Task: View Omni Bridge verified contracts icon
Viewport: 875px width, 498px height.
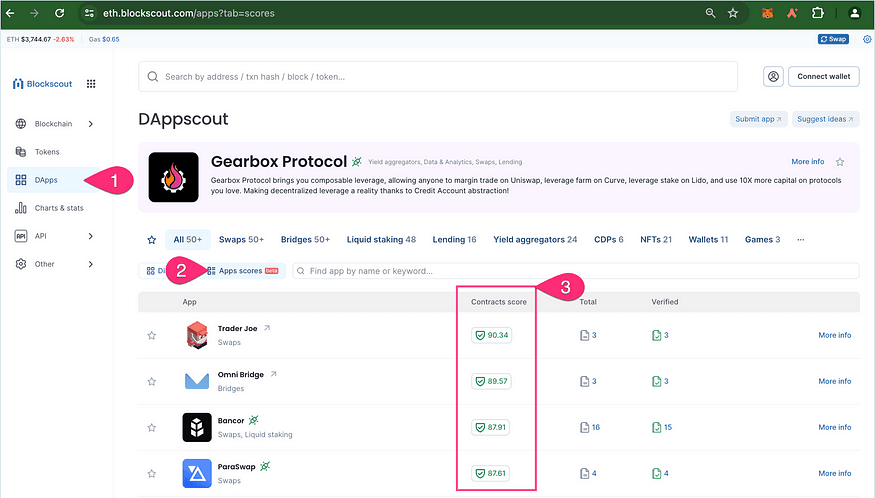Action: (656, 381)
